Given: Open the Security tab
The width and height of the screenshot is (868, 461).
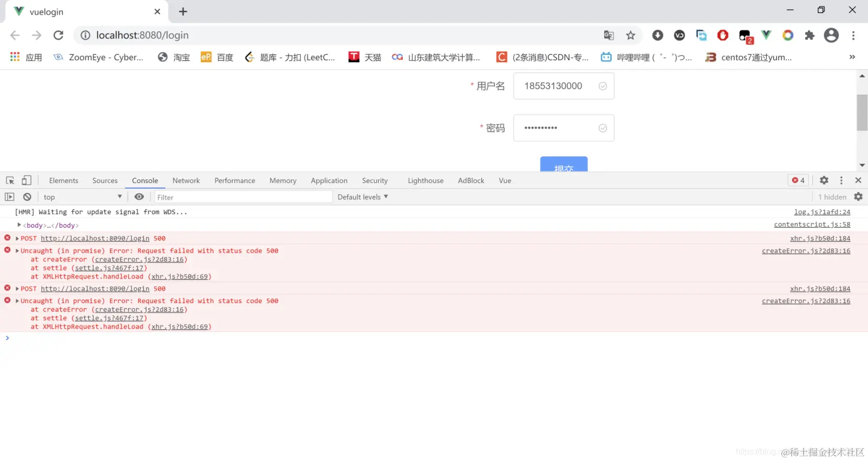Looking at the screenshot, I should pyautogui.click(x=375, y=180).
